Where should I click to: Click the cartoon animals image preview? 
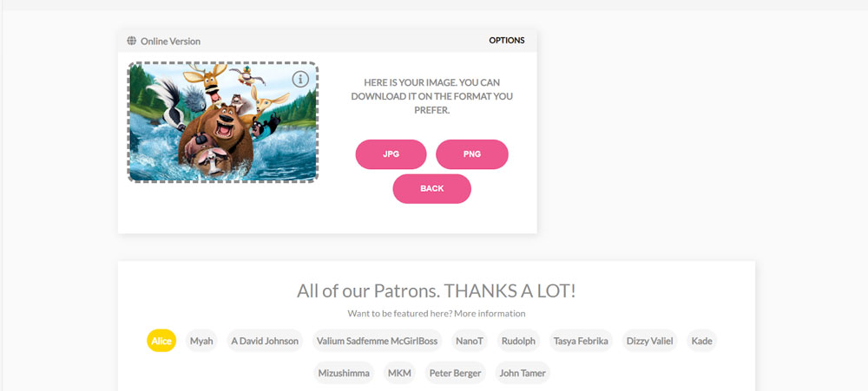coord(222,121)
